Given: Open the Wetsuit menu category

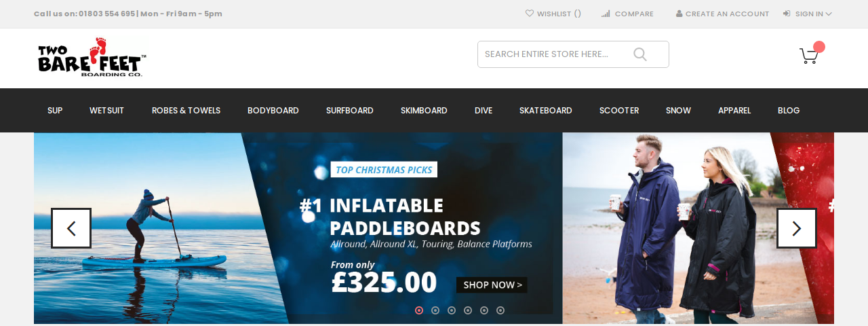Looking at the screenshot, I should [106, 110].
